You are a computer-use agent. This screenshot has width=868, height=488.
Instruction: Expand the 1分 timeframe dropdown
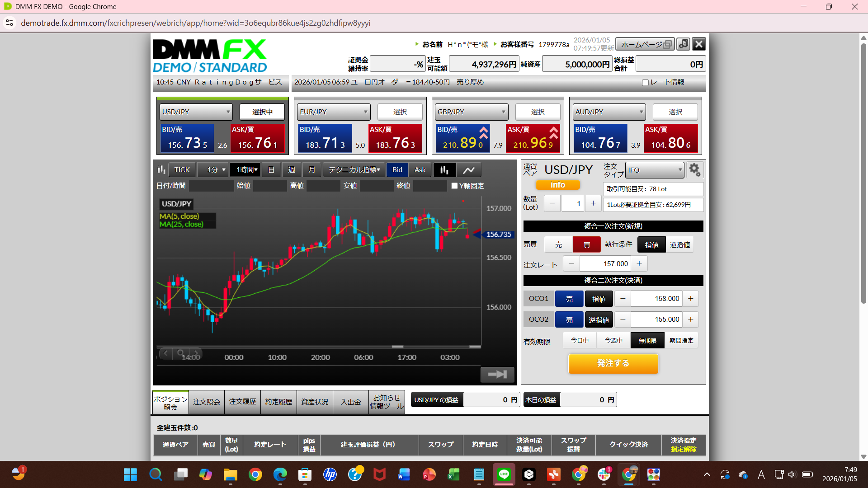(213, 170)
